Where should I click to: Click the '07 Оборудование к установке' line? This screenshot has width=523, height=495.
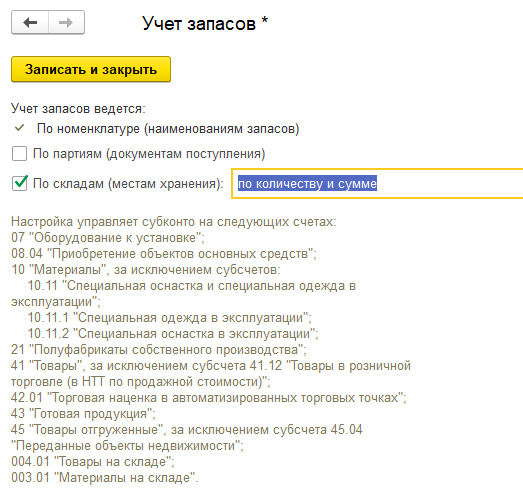[x=108, y=237]
